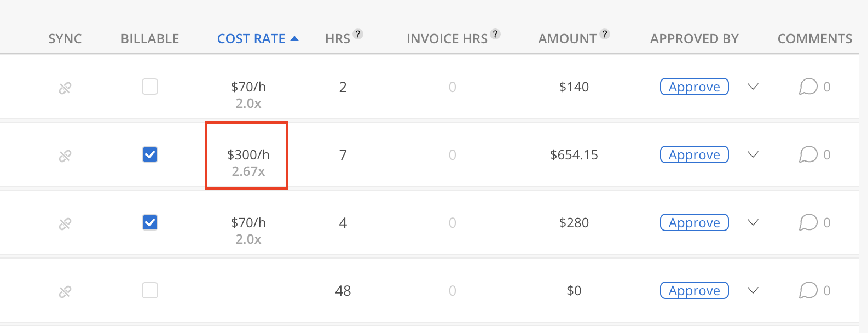The image size is (868, 333).
Task: Click the sync link icon in the $140 row
Action: (x=65, y=88)
